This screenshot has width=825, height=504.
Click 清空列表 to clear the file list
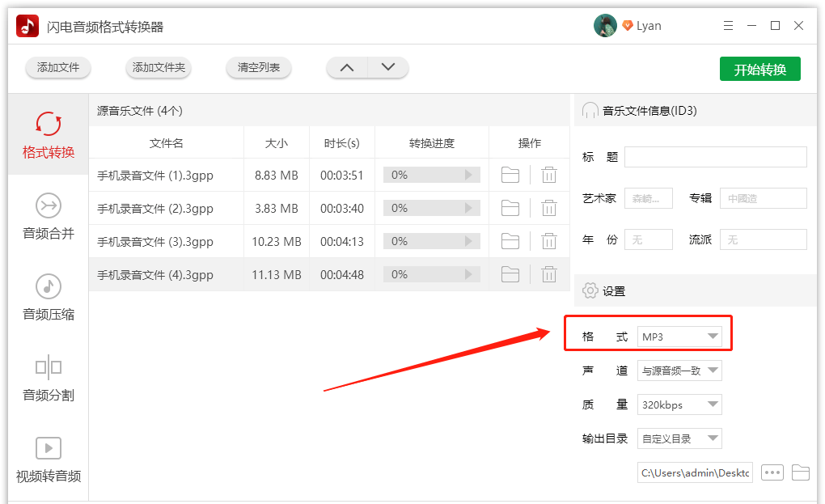pos(258,68)
